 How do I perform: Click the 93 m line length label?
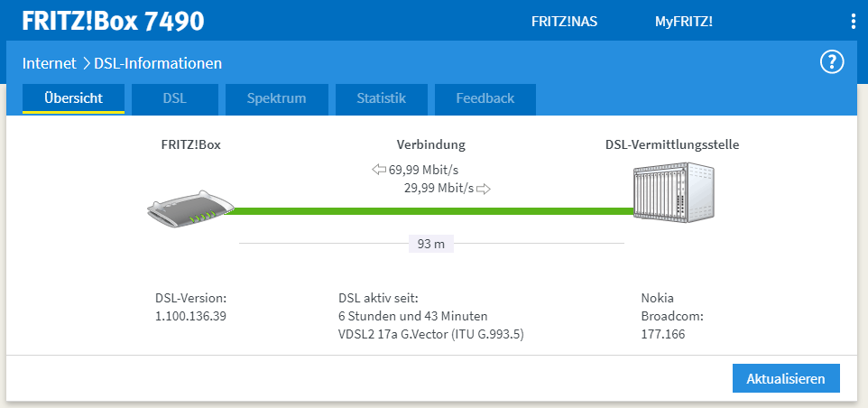click(431, 243)
